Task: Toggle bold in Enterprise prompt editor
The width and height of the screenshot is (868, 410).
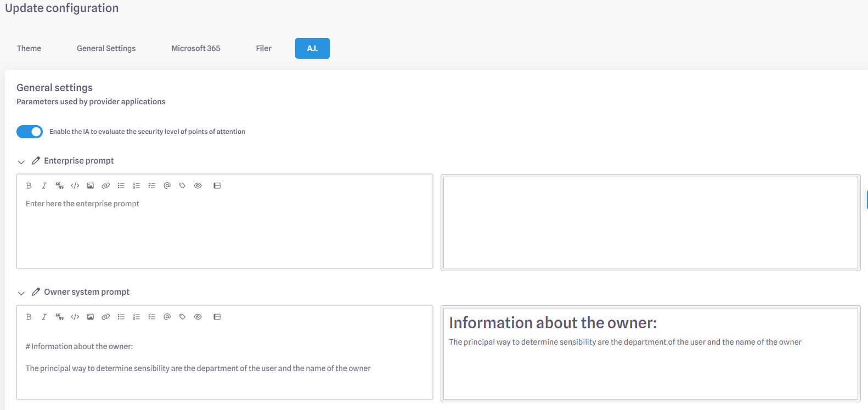Action: click(x=29, y=186)
